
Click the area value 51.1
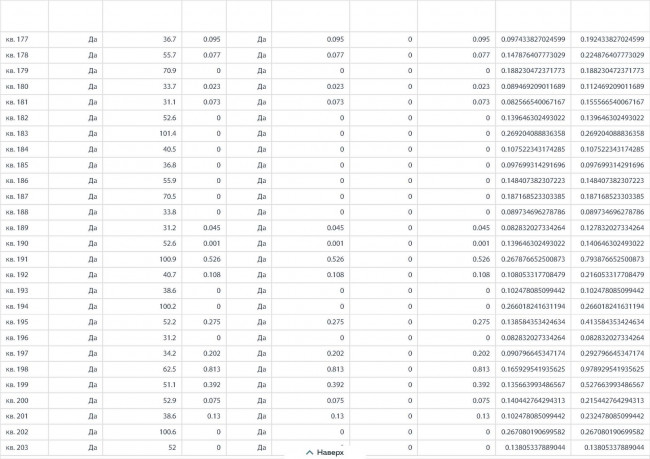(170, 385)
